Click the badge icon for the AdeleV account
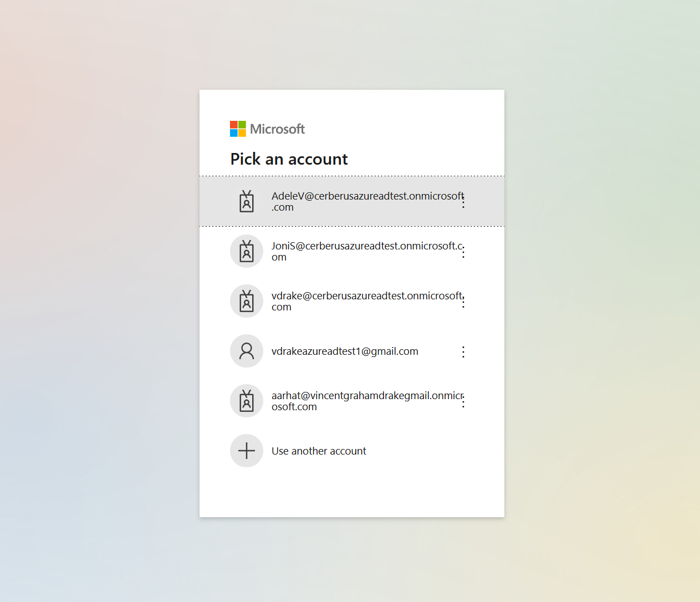 [x=247, y=201]
